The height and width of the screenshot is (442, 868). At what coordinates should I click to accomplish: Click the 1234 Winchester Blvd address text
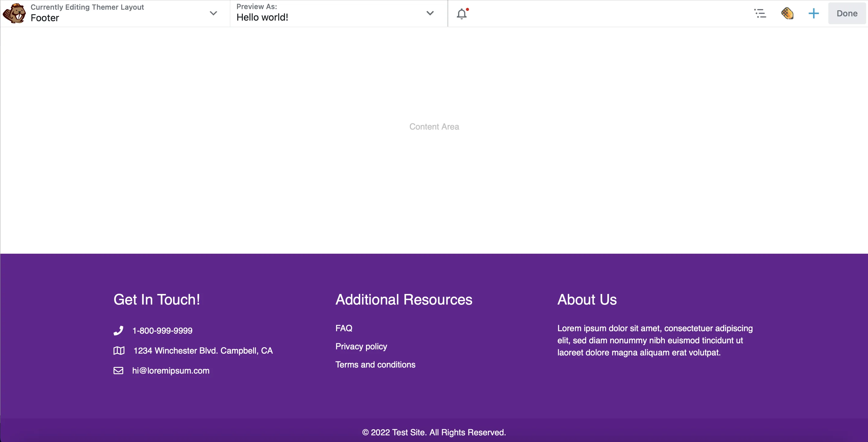point(203,351)
